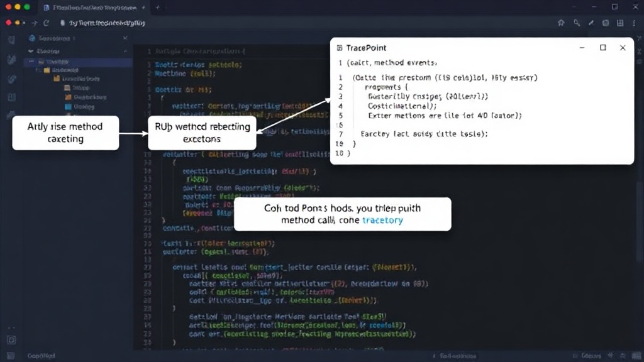Click the chevron at the section row's right end
Screen dimensions: 644x362
[x=125, y=52]
